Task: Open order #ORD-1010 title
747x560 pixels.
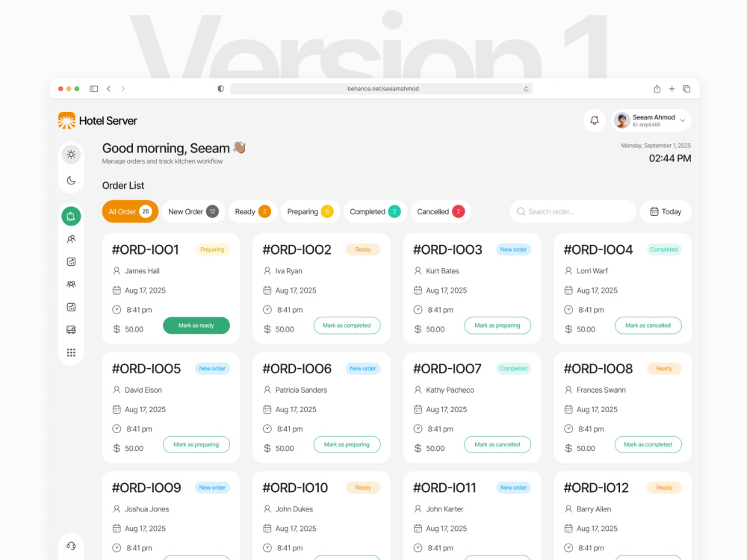Action: pyautogui.click(x=295, y=488)
